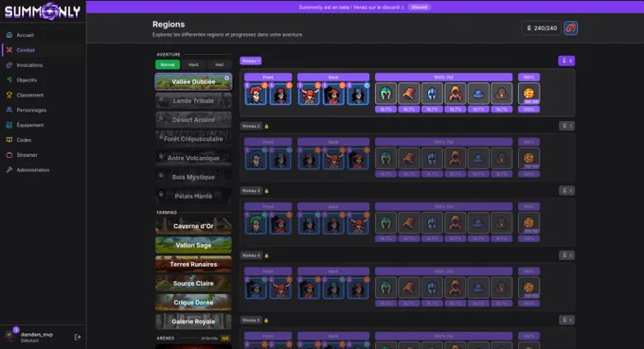Select the Antre Volcanique region

(193, 158)
